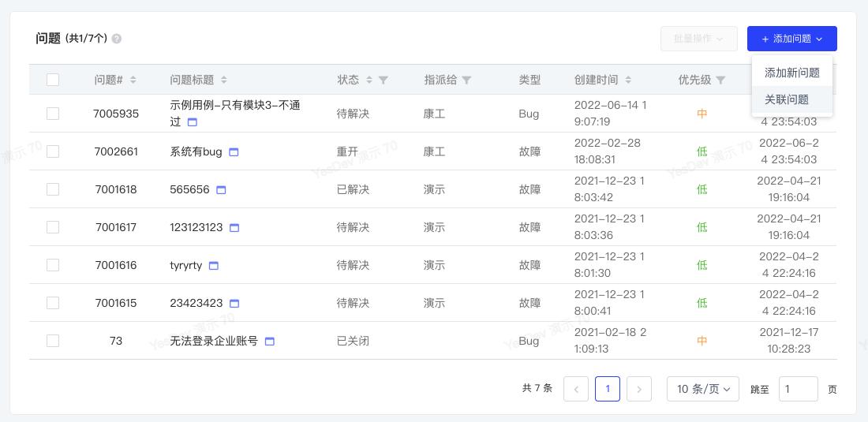Check the row for issue 7002661
This screenshot has height=422, width=868.
(x=53, y=151)
